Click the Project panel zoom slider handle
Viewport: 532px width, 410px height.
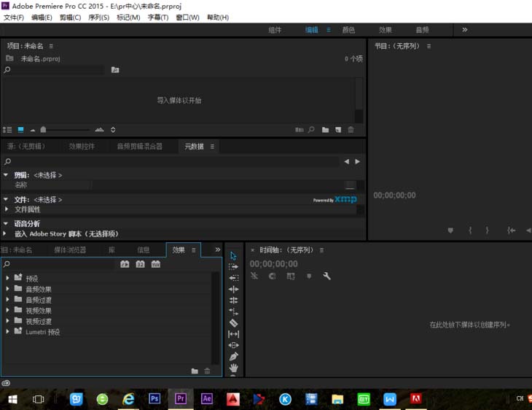pyautogui.click(x=43, y=129)
